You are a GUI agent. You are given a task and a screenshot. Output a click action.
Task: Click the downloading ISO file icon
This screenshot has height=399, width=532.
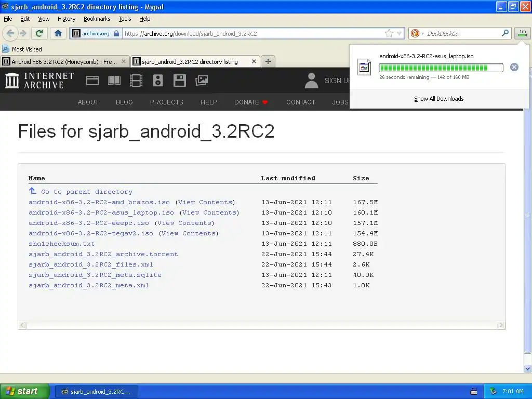click(364, 67)
